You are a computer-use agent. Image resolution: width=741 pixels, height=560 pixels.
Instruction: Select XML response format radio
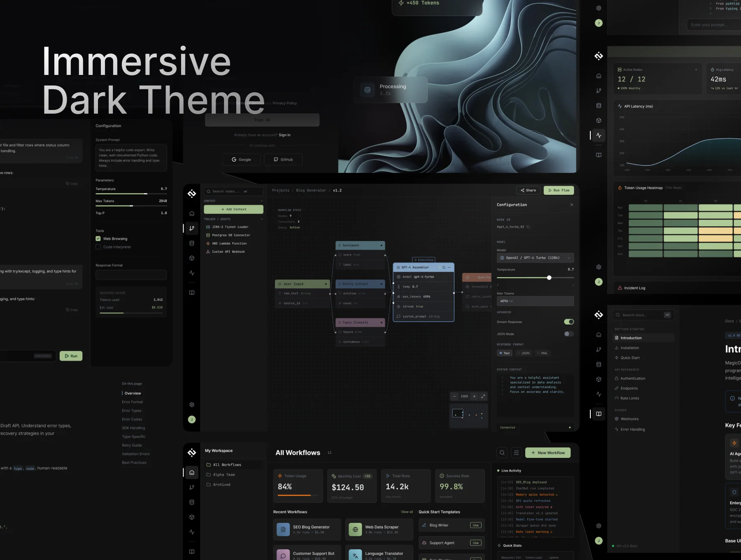pyautogui.click(x=542, y=353)
